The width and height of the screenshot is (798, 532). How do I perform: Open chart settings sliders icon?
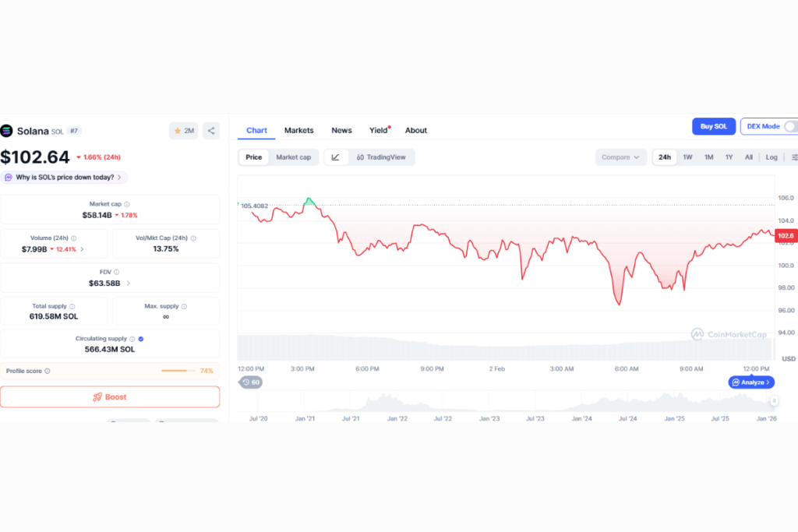(794, 157)
